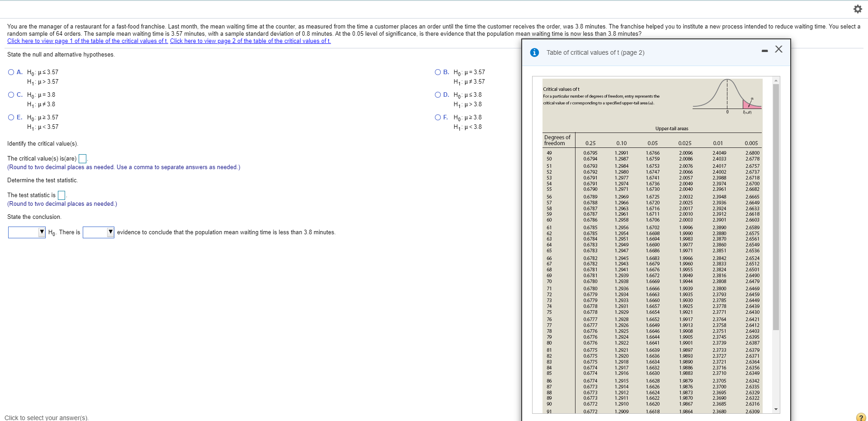Select option C: H0 μ = 3.8
868x421 pixels.
click(x=11, y=95)
